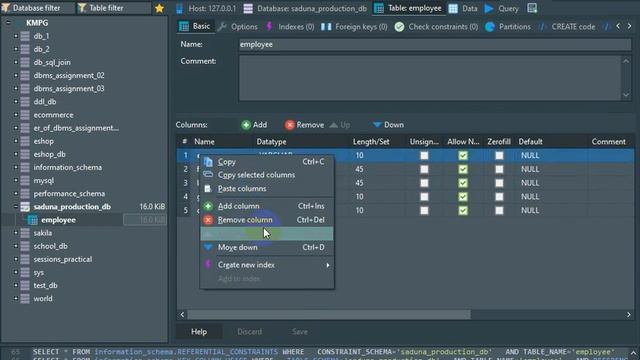Toggle Zerofill checkbox in row 2
Screen dimensions: 640x360
click(499, 169)
